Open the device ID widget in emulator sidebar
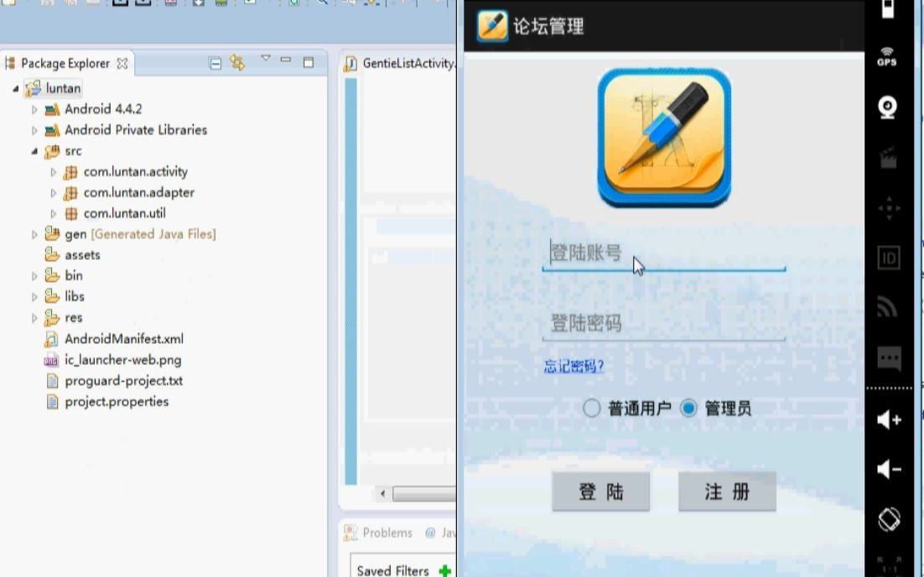 point(889,257)
